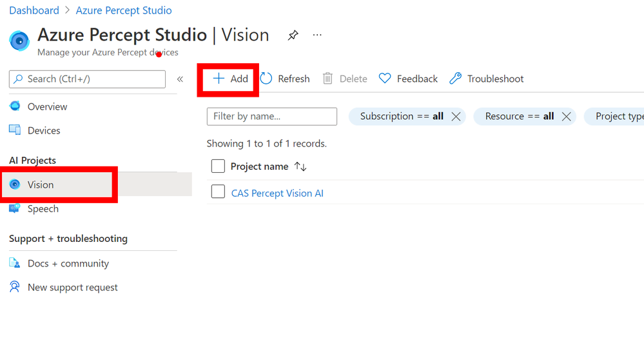Click the Azure Percept Studio logo
This screenshot has width=644, height=338.
point(19,40)
